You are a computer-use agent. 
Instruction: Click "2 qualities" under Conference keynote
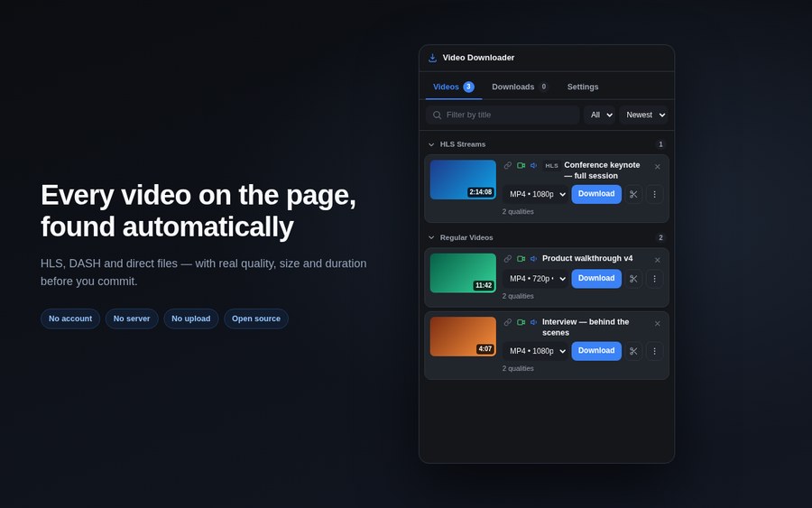click(x=518, y=212)
